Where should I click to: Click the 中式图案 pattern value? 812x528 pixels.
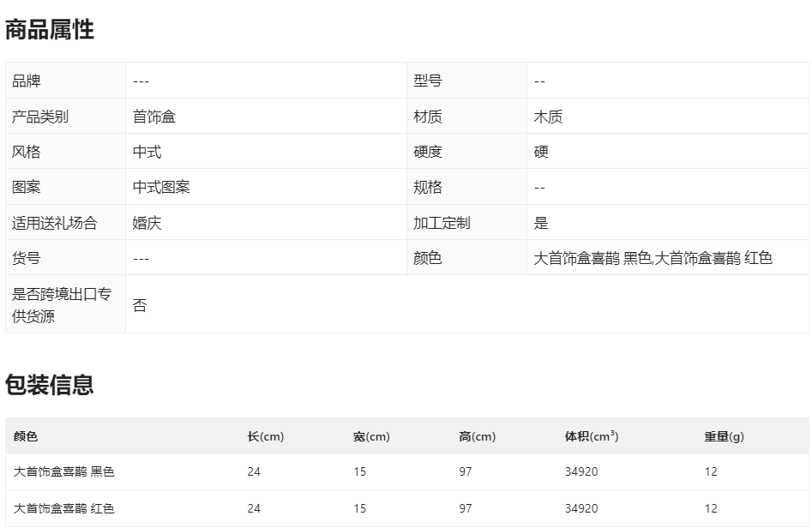point(161,187)
